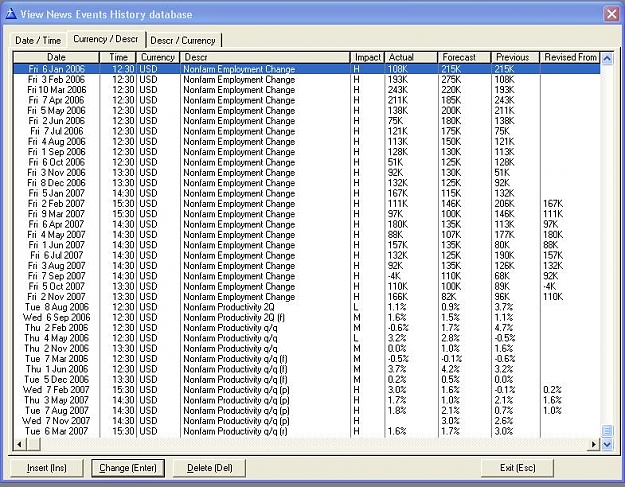This screenshot has height=487, width=625.
Task: Click the Descr column header
Action: click(265, 57)
